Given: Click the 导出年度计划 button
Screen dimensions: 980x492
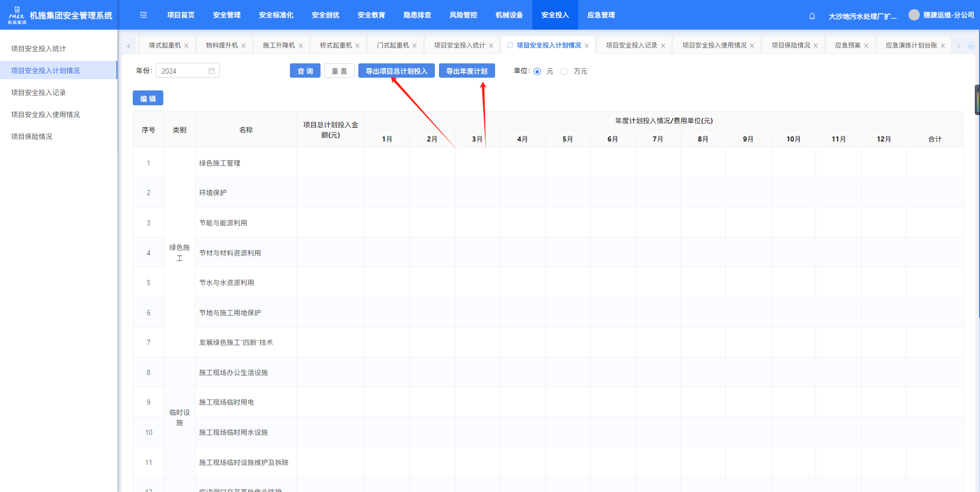Looking at the screenshot, I should click(x=467, y=71).
